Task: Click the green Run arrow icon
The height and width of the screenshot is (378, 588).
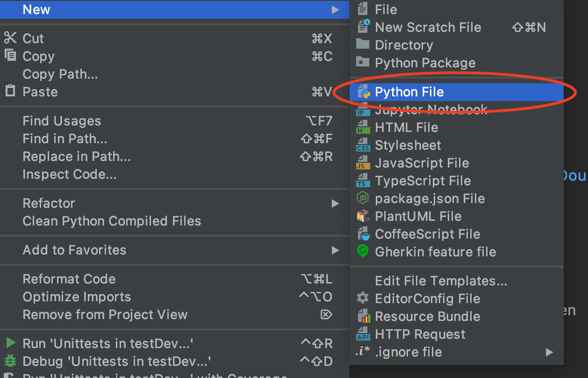Action: tap(10, 343)
